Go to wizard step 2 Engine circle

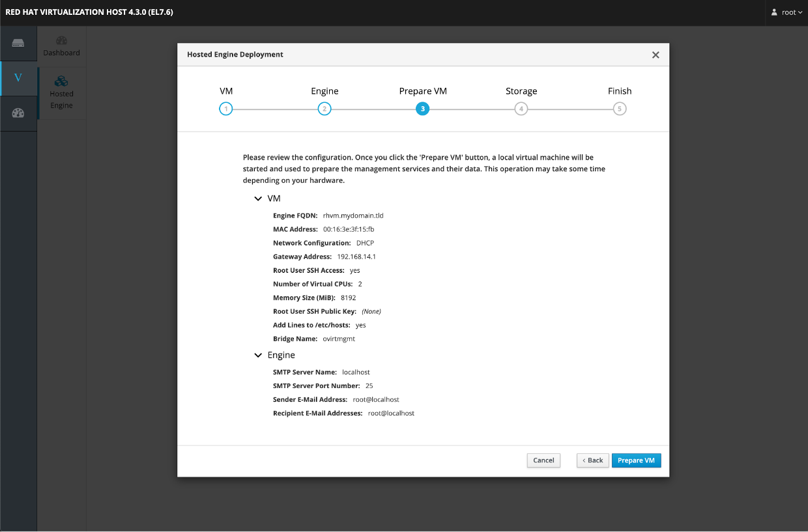(x=325, y=109)
